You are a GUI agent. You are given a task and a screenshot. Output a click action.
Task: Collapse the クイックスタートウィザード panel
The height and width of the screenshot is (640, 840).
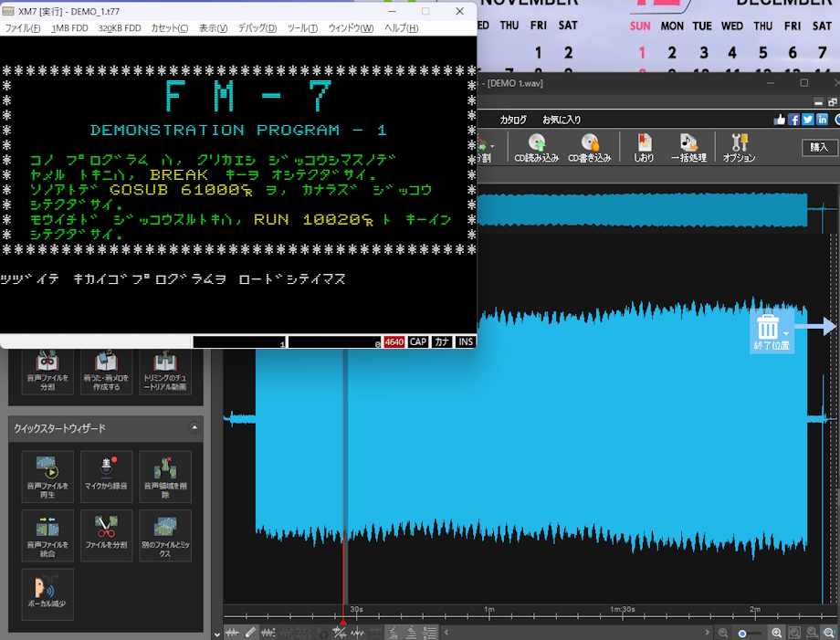tap(194, 428)
